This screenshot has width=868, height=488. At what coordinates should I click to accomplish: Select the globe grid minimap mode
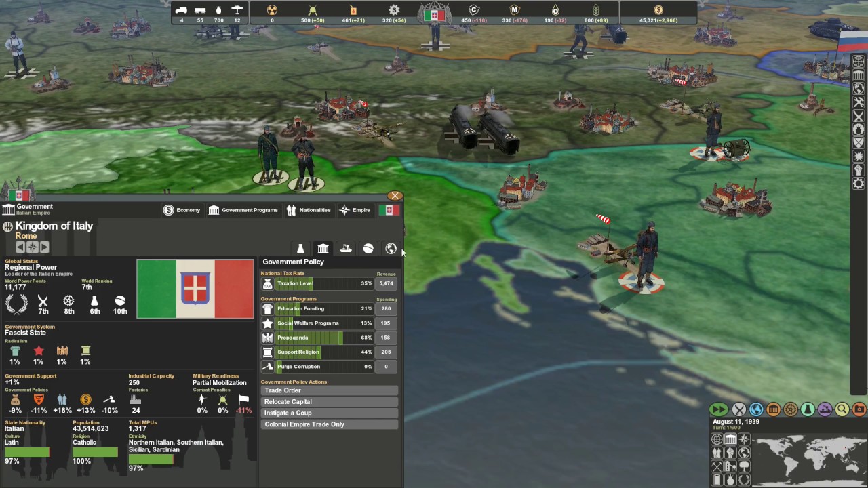[717, 439]
